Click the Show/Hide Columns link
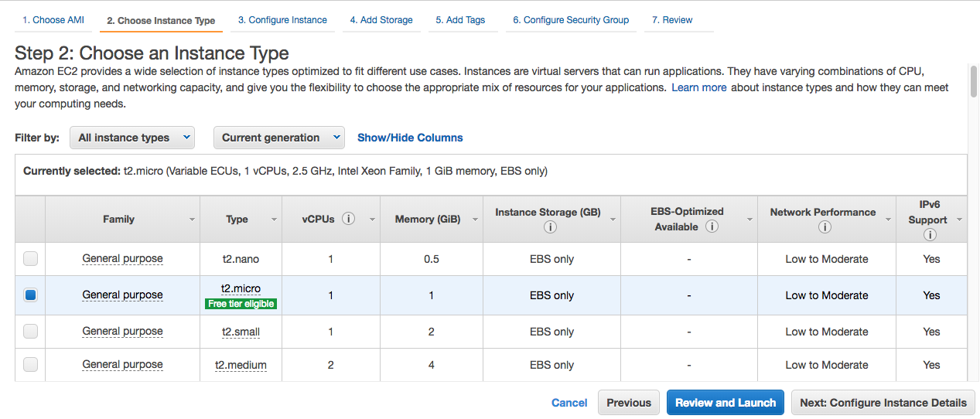 (x=410, y=138)
